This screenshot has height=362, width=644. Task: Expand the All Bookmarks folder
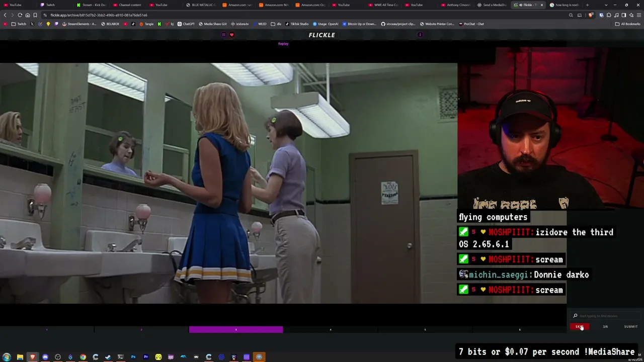628,24
